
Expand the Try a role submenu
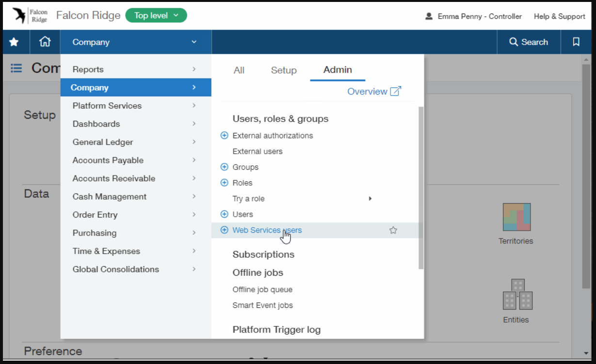370,199
